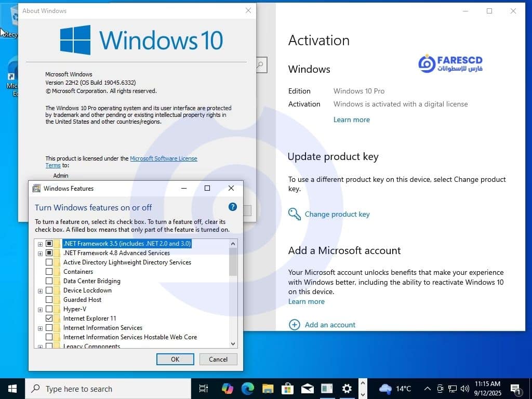
Task: Expand the Hyper-V tree node
Action: point(40,310)
